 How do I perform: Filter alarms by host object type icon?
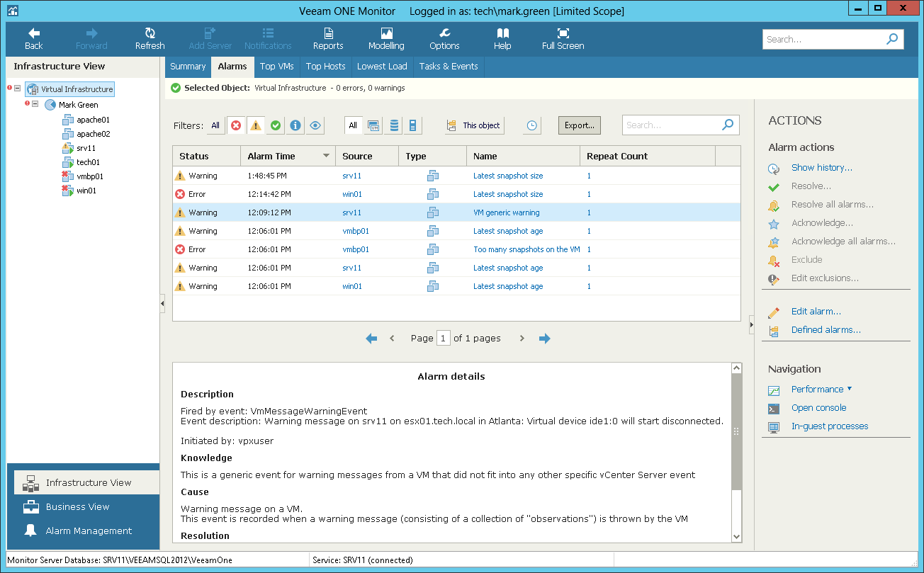(373, 125)
